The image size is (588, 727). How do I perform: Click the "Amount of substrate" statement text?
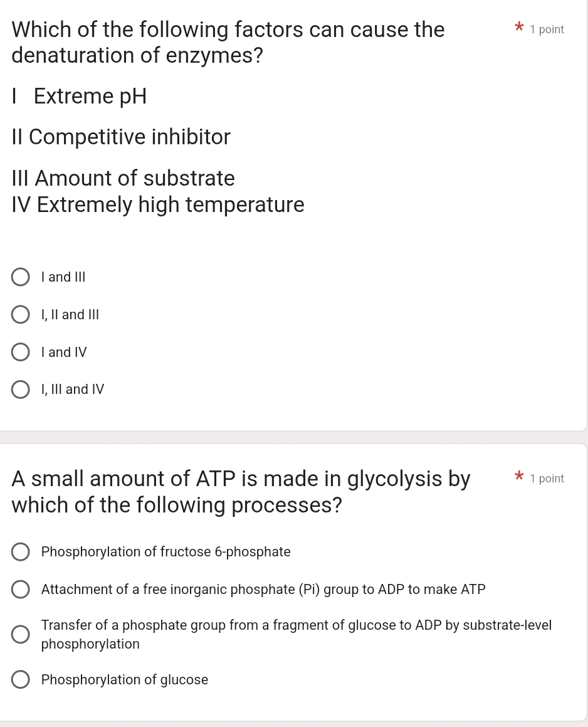pos(123,178)
